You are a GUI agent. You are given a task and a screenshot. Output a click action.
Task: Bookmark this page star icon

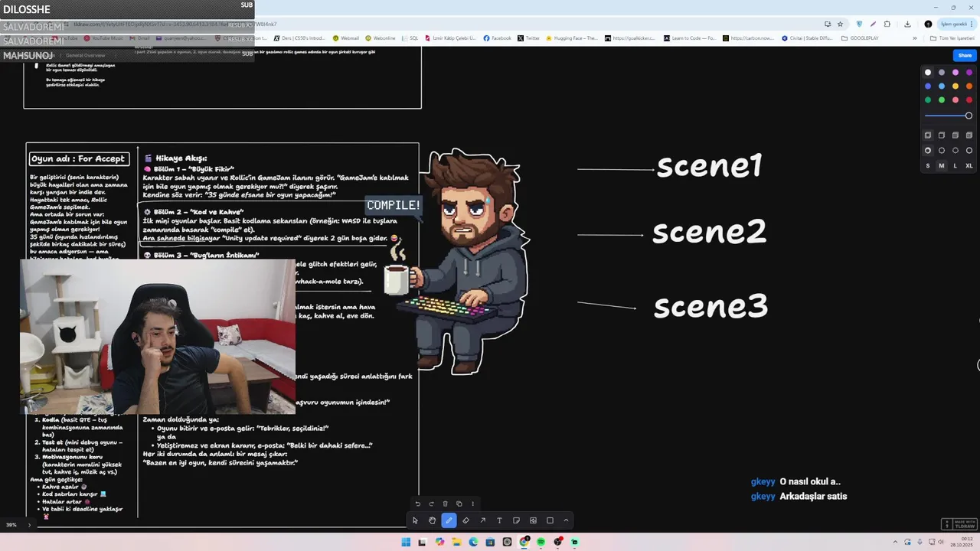tap(840, 24)
